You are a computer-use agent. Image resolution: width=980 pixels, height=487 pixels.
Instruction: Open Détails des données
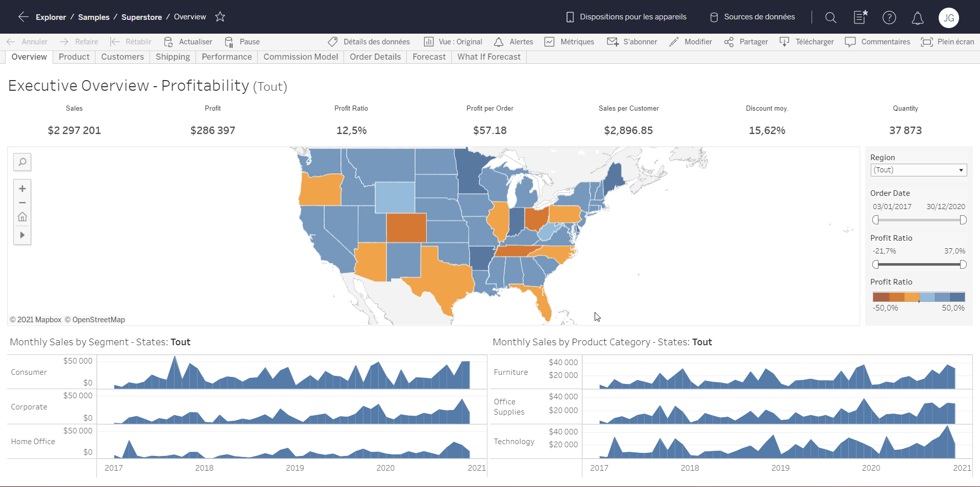point(369,42)
